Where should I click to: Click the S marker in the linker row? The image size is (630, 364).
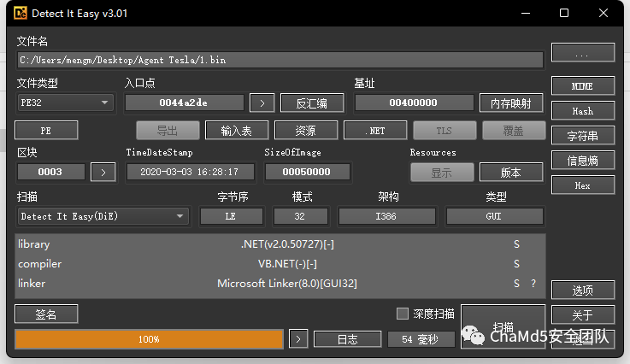[516, 284]
